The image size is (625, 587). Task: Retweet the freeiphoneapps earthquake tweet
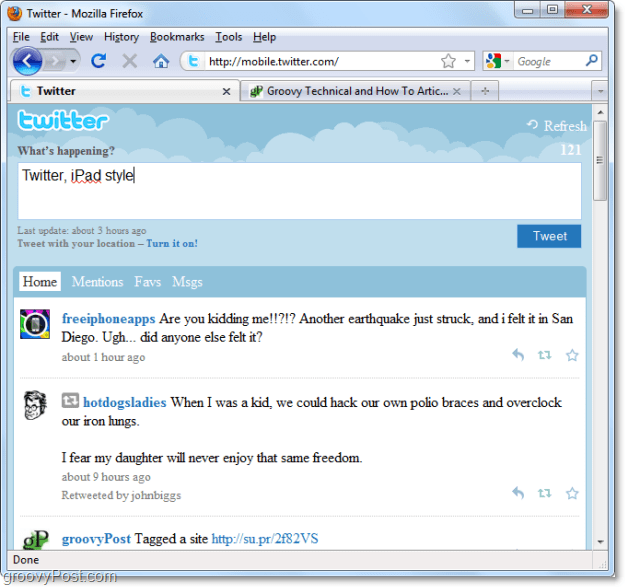[544, 355]
